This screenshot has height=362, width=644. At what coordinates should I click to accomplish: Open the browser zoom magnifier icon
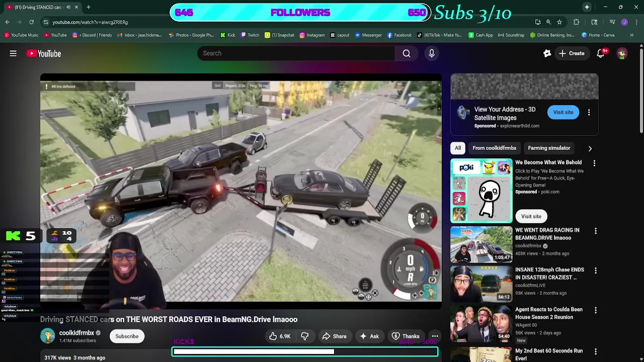click(x=548, y=22)
